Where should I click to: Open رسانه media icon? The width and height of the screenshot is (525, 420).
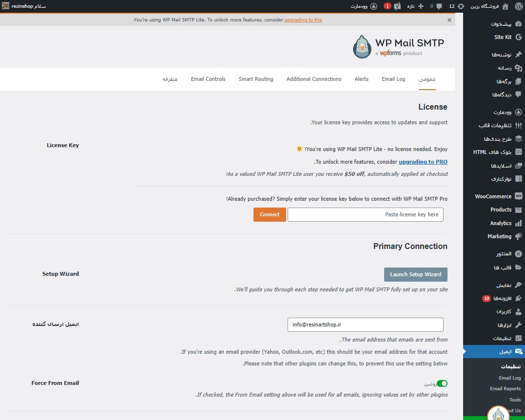click(518, 68)
